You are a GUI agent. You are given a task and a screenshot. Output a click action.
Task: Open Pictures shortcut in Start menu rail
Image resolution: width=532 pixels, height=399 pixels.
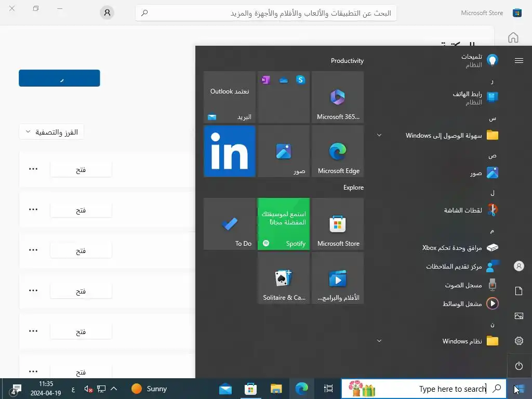point(519,316)
